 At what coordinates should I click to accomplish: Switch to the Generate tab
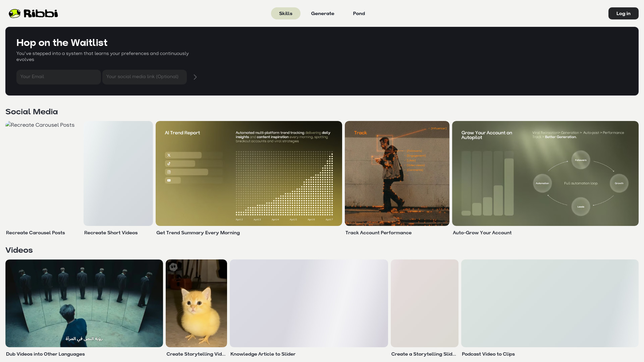[322, 13]
